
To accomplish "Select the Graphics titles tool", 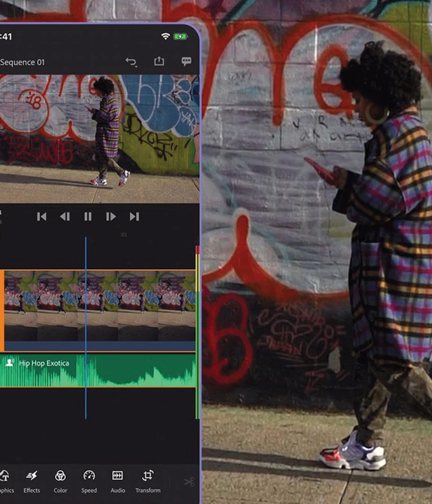I will [5, 481].
